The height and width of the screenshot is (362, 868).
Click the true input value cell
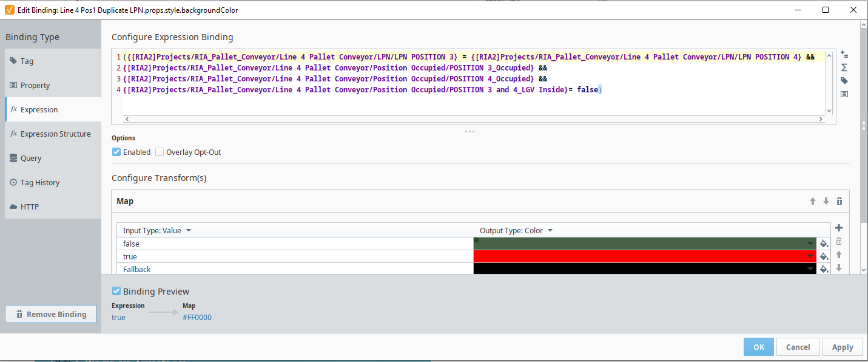pyautogui.click(x=295, y=256)
